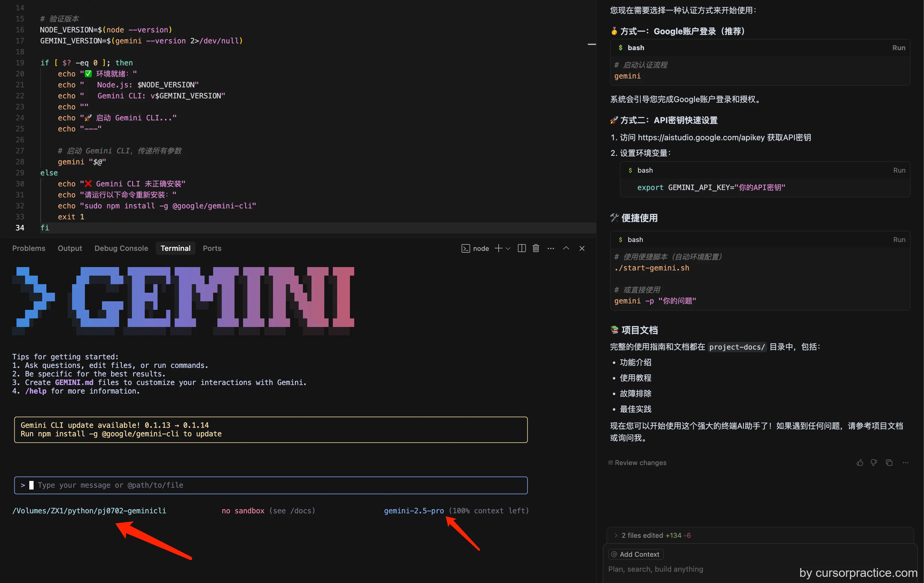Copy the chat response
924x583 pixels.
(889, 462)
